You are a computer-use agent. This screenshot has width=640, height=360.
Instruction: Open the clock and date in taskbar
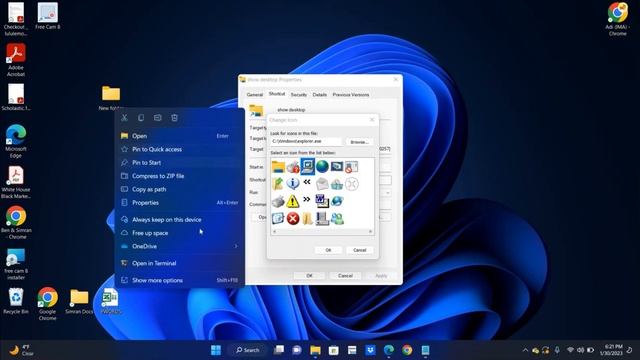611,350
